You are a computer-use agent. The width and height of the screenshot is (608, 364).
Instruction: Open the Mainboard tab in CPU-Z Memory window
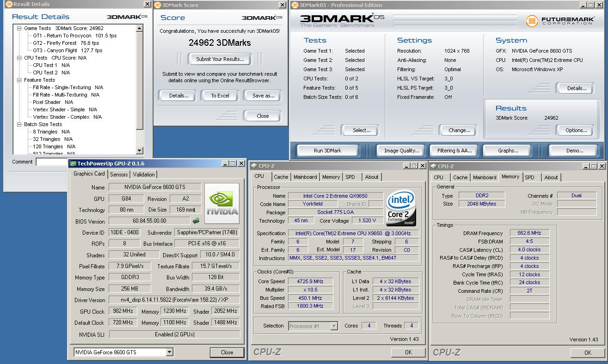pyautogui.click(x=485, y=177)
